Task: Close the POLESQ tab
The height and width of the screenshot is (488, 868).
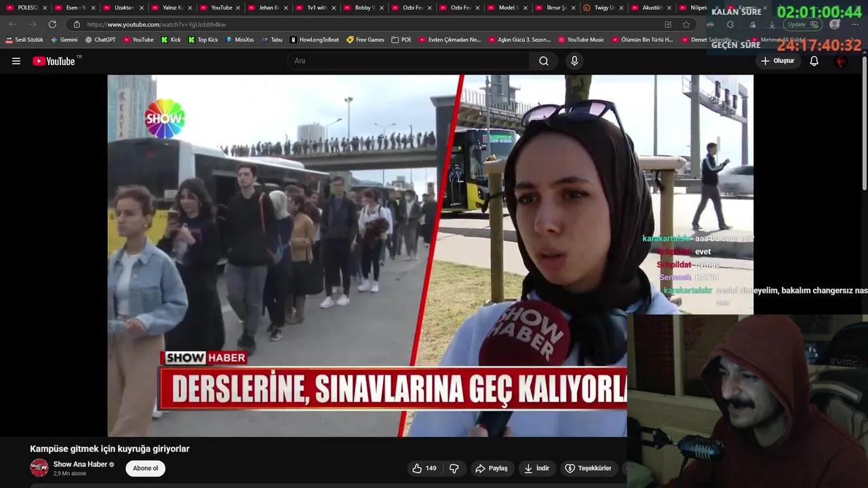Action: pos(45,7)
